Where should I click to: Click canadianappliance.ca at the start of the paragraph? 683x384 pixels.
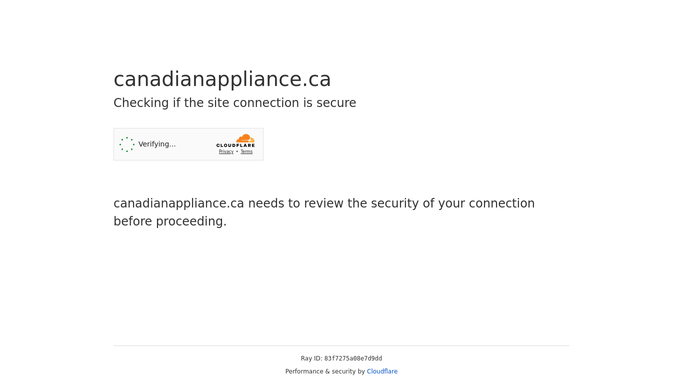coord(179,204)
